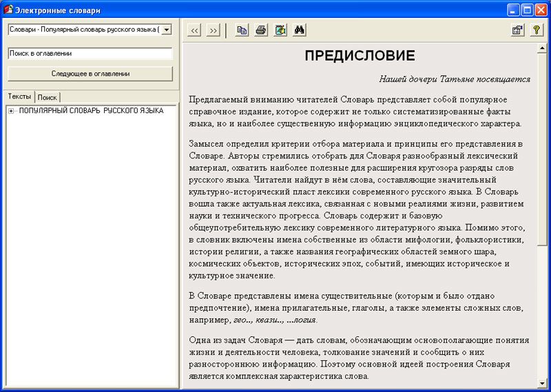Click the copy text icon
This screenshot has width=551, height=392.
pyautogui.click(x=242, y=30)
